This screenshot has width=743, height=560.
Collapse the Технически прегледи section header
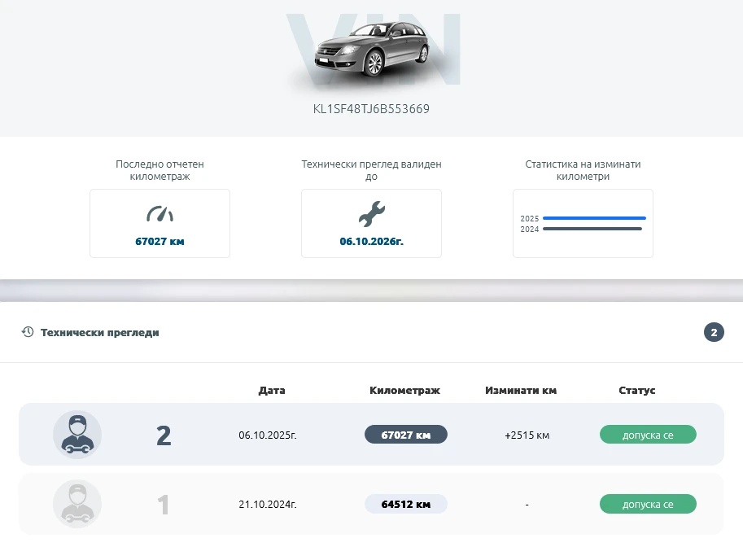[x=100, y=332]
